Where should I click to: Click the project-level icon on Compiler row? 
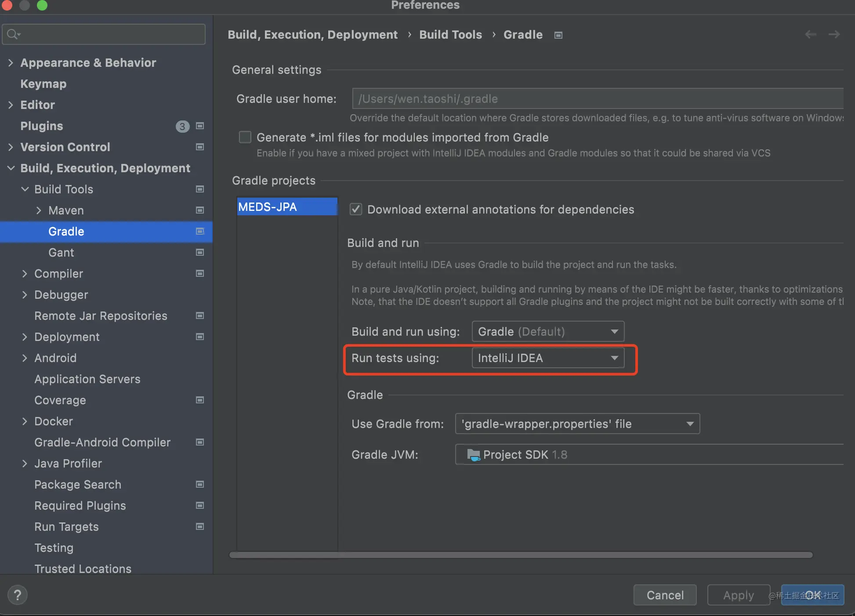click(200, 274)
